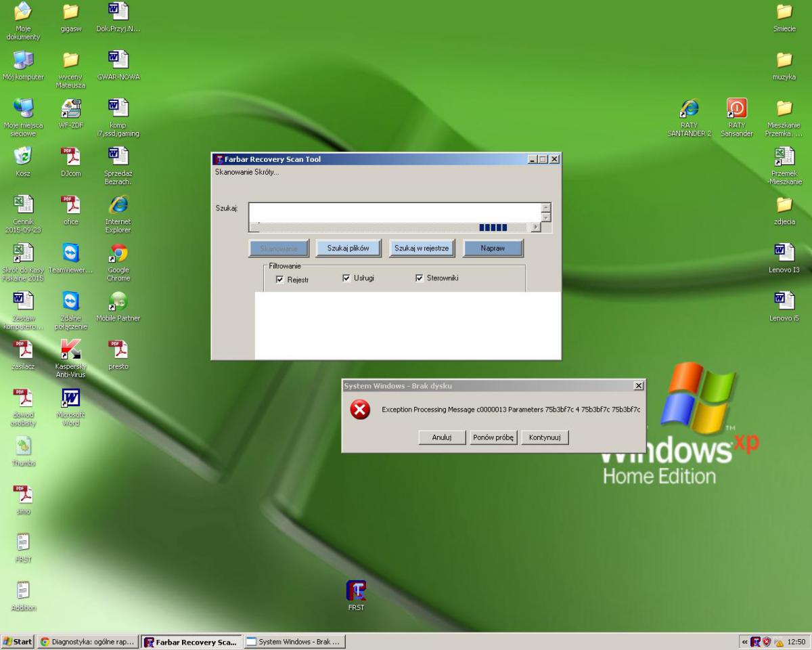Click the Szukaj field scroll-down arrow
Viewport: 812px width, 650px height.
pyautogui.click(x=547, y=217)
